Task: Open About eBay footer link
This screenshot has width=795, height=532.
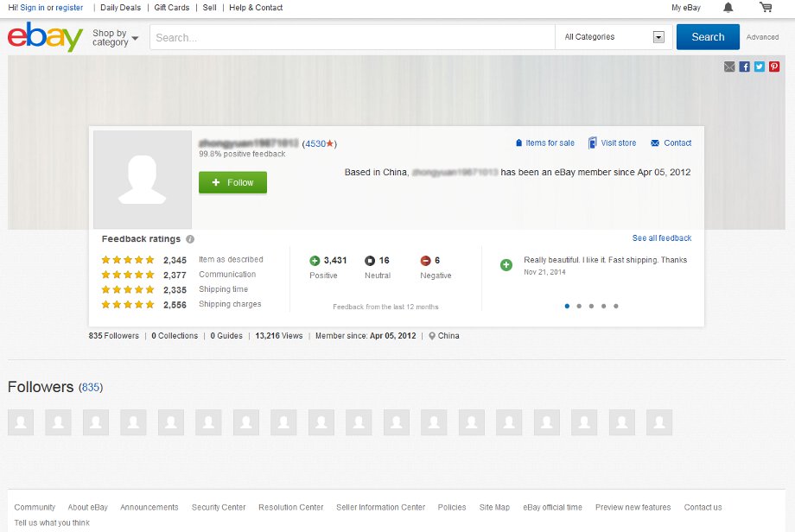Action: [88, 507]
